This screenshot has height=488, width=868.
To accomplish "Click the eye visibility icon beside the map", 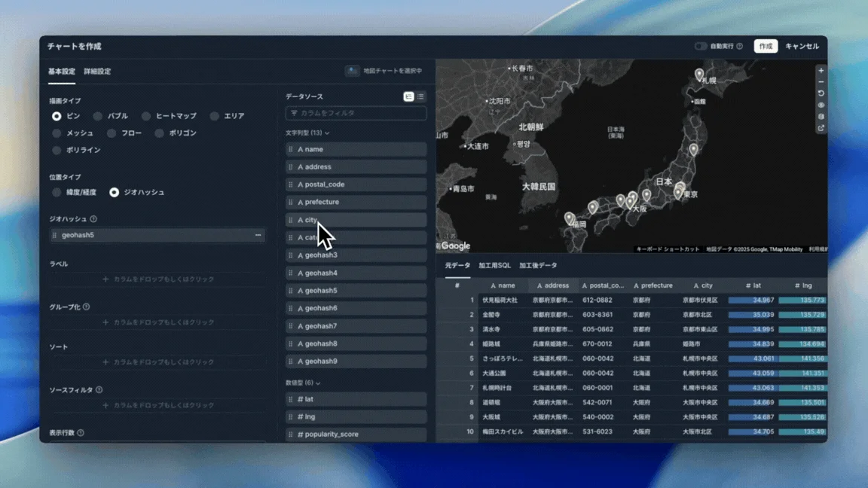I will [820, 105].
